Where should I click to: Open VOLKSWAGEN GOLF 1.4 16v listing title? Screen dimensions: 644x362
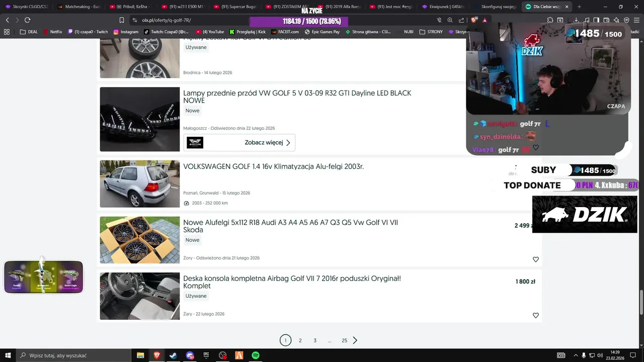[x=273, y=166]
